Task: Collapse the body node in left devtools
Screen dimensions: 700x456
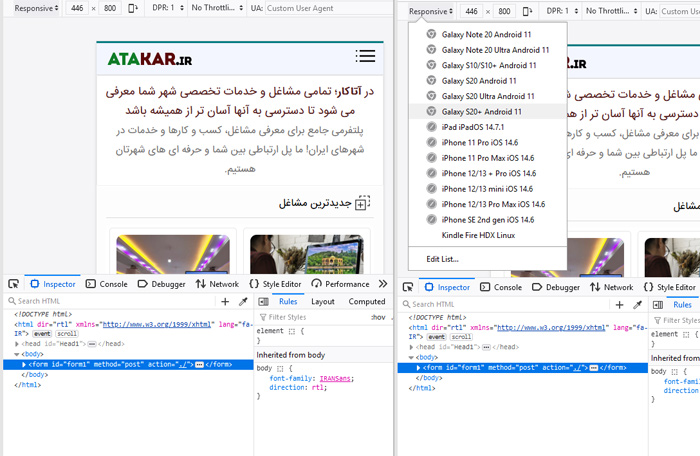Action: pos(17,354)
